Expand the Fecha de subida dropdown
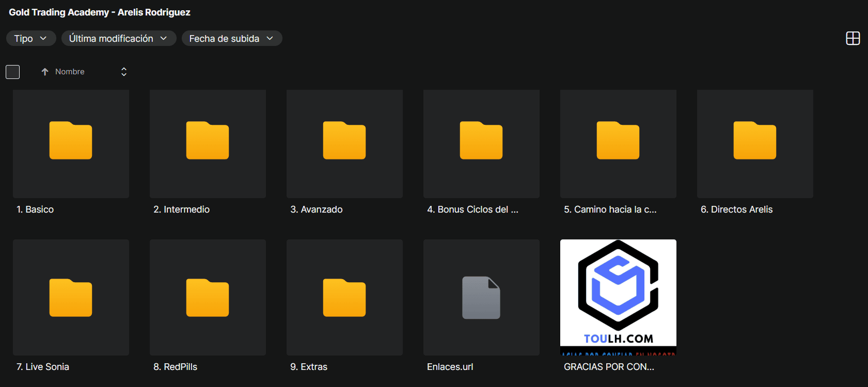The height and width of the screenshot is (387, 868). pos(232,39)
